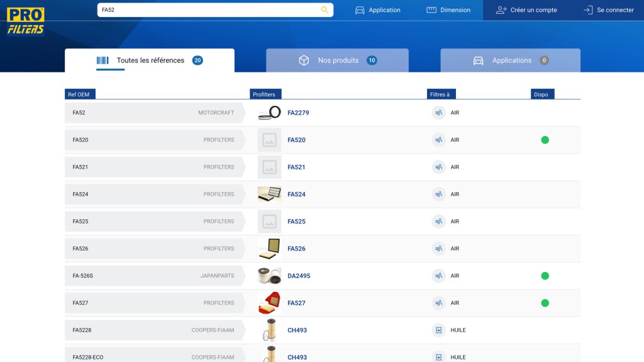Switch to the Nos produits tab
This screenshot has width=644, height=362.
click(337, 60)
